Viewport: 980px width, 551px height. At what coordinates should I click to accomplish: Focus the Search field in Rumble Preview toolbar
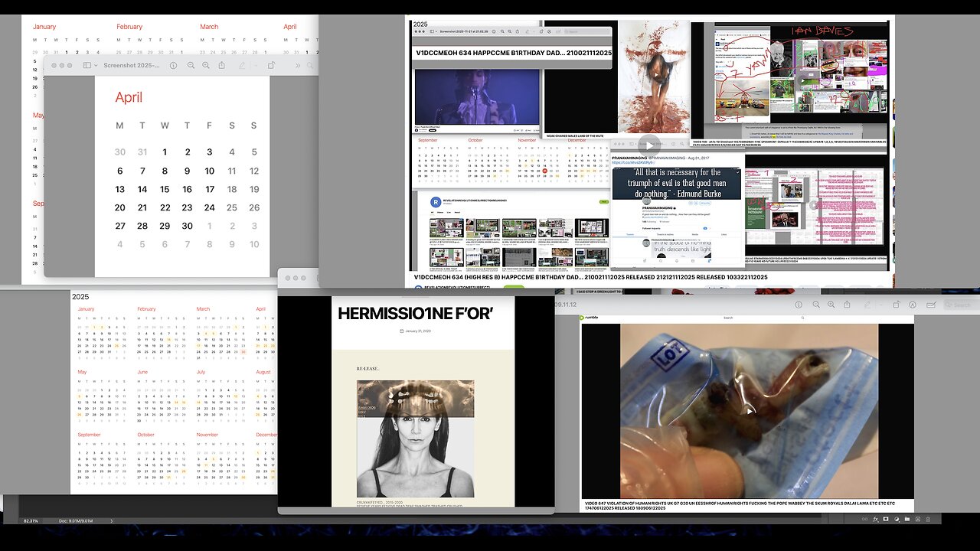[x=962, y=305]
